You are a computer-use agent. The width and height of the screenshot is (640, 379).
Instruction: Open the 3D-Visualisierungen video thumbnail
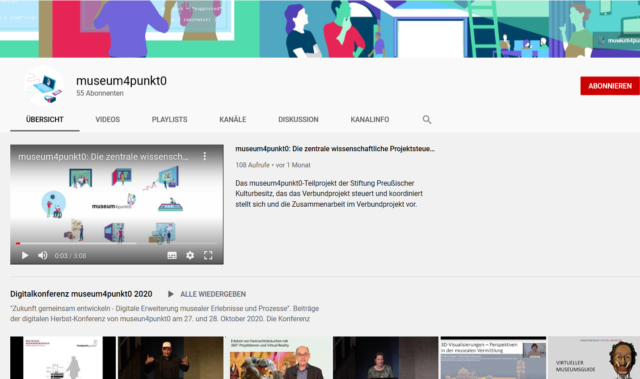493,358
